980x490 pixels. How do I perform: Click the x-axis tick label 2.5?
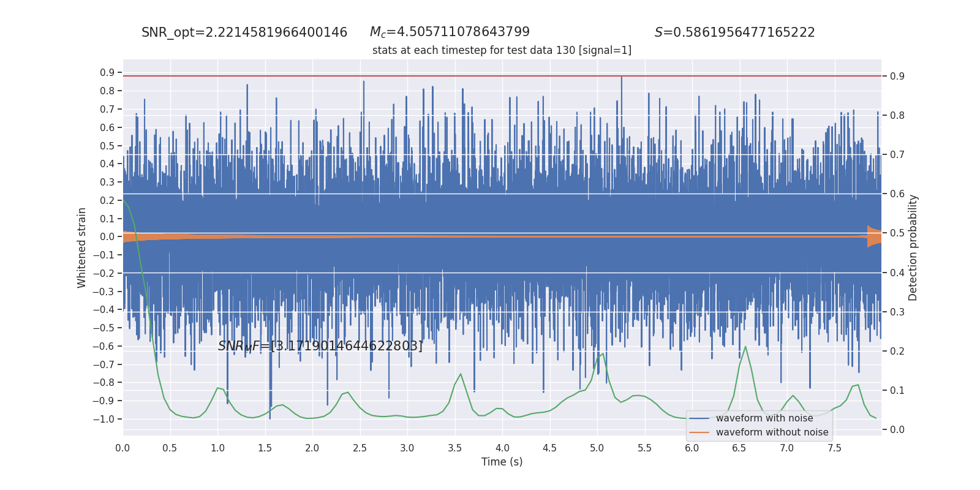[360, 448]
